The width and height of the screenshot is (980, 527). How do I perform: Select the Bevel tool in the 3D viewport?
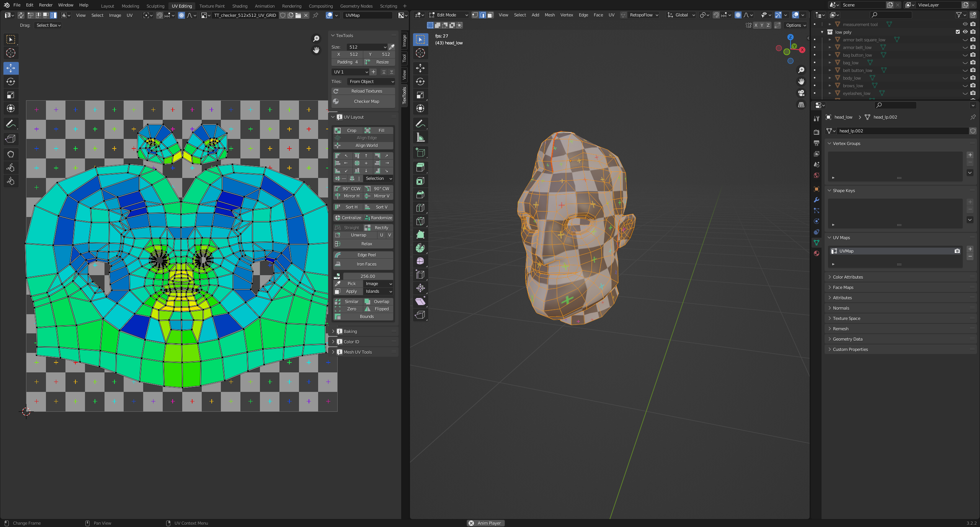(420, 194)
